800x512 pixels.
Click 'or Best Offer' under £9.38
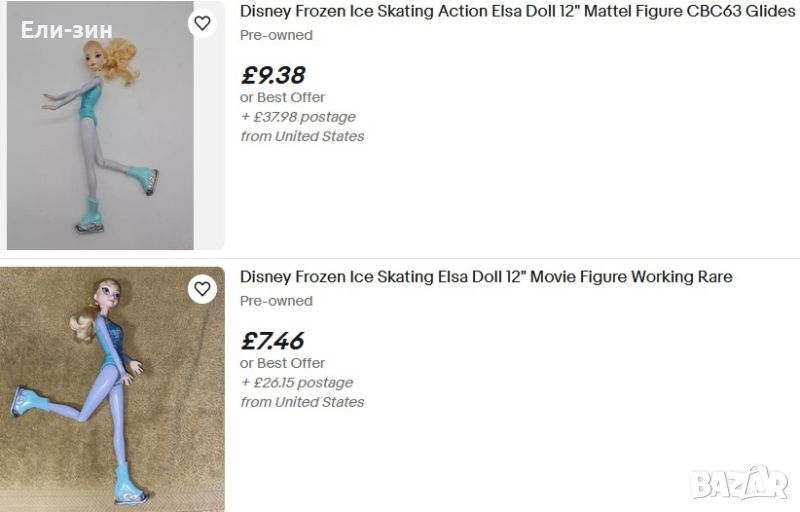click(x=282, y=98)
